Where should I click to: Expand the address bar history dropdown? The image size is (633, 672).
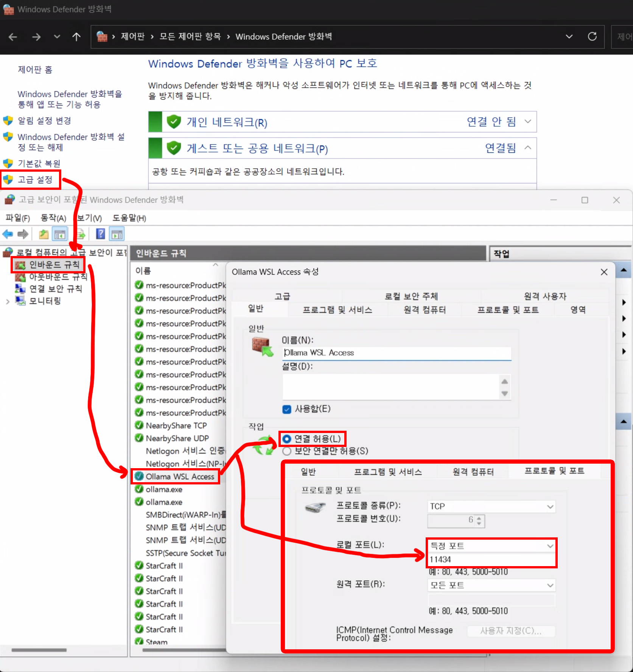point(569,37)
